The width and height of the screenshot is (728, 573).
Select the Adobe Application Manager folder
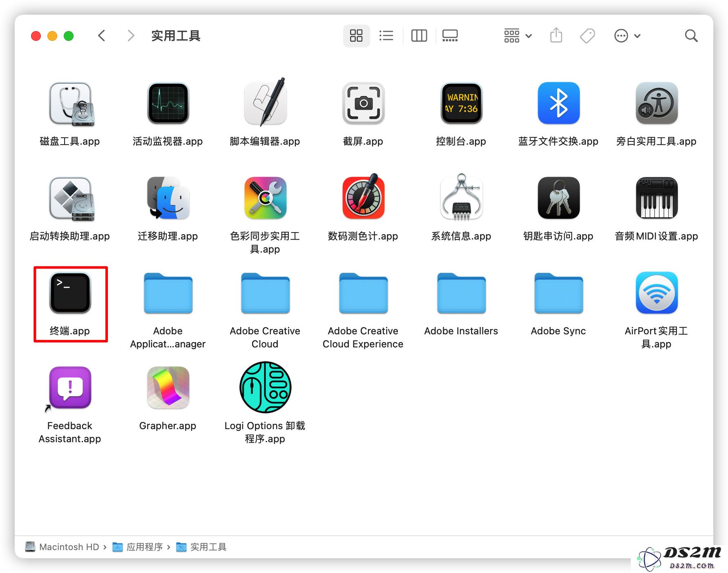tap(168, 293)
